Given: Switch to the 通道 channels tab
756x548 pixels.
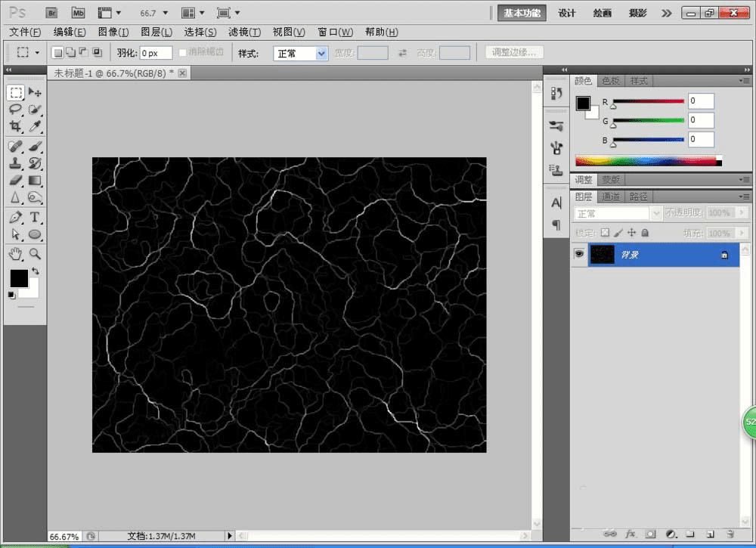Looking at the screenshot, I should [611, 197].
